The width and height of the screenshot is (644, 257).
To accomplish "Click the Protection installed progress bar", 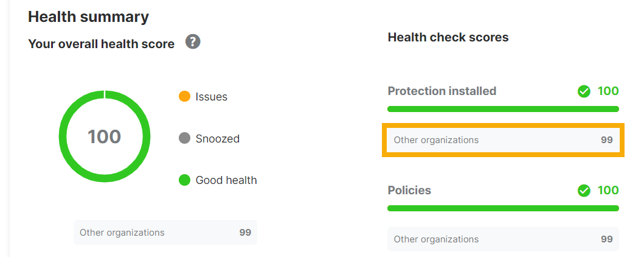I will coord(503,109).
